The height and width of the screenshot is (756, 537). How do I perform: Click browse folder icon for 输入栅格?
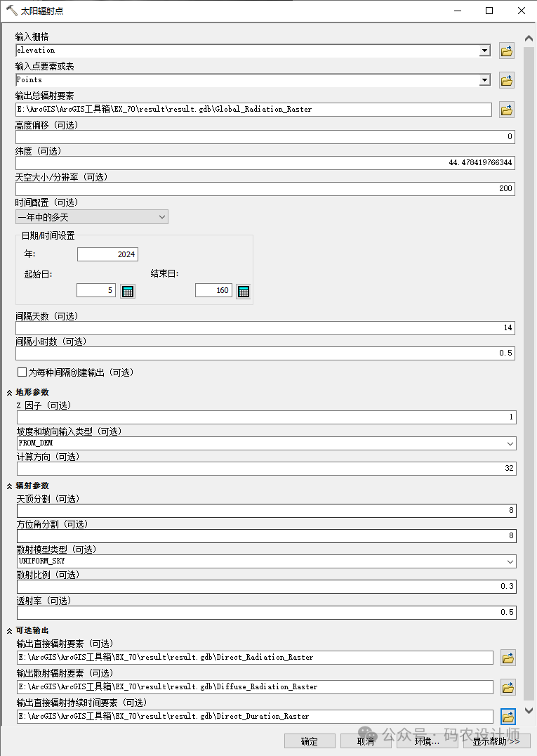506,51
